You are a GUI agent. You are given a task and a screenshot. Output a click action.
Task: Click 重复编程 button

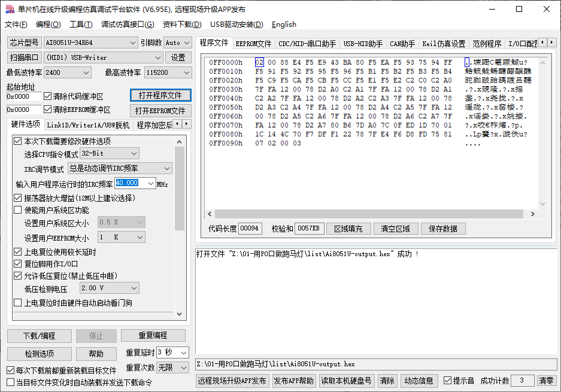(153, 336)
